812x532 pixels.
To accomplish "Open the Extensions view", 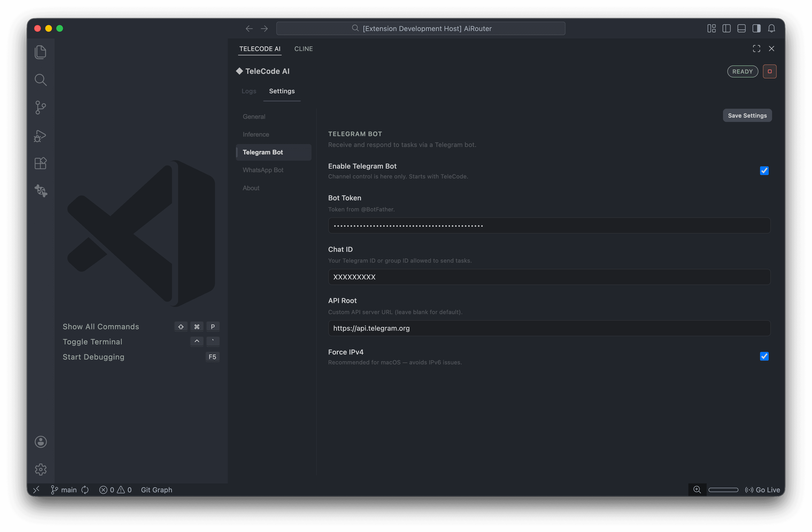I will pyautogui.click(x=41, y=163).
